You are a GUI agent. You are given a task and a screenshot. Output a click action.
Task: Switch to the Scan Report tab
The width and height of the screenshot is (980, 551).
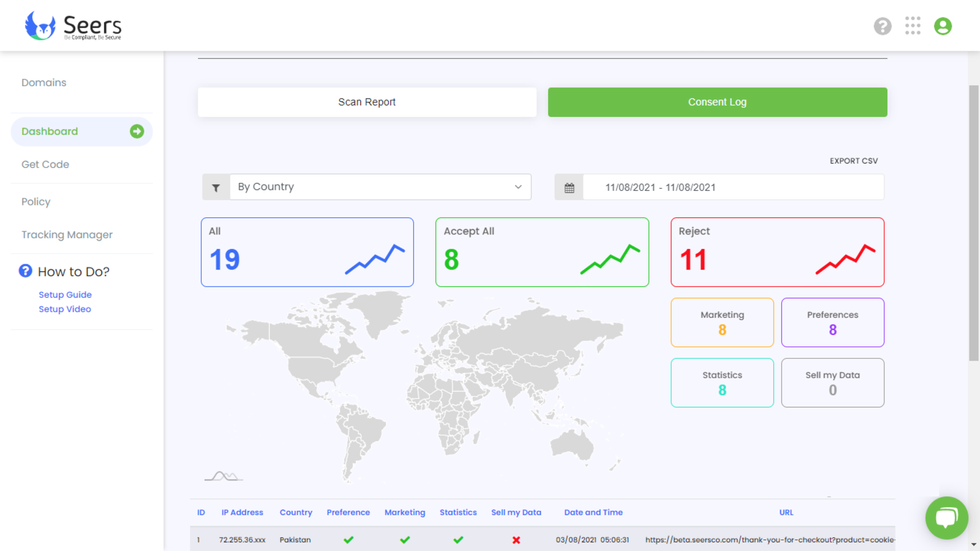pos(367,102)
